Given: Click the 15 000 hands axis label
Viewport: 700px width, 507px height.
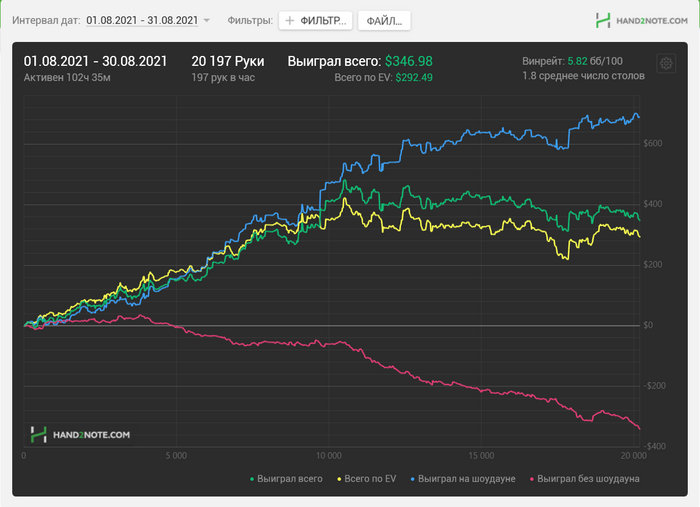Looking at the screenshot, I should (x=481, y=456).
